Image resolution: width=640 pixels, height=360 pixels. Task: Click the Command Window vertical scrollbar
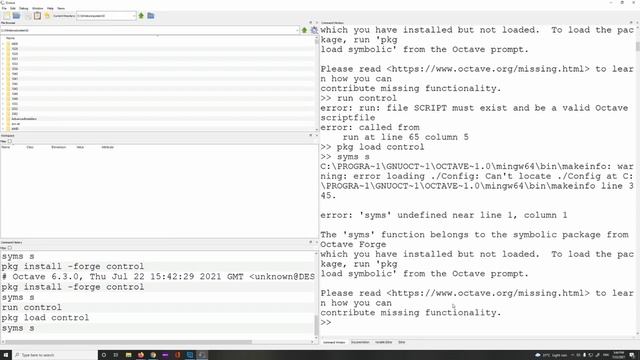pyautogui.click(x=638, y=46)
